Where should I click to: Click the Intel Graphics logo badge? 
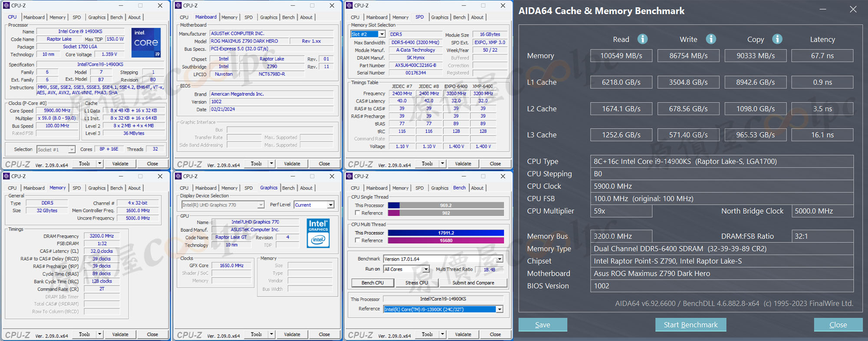click(318, 233)
